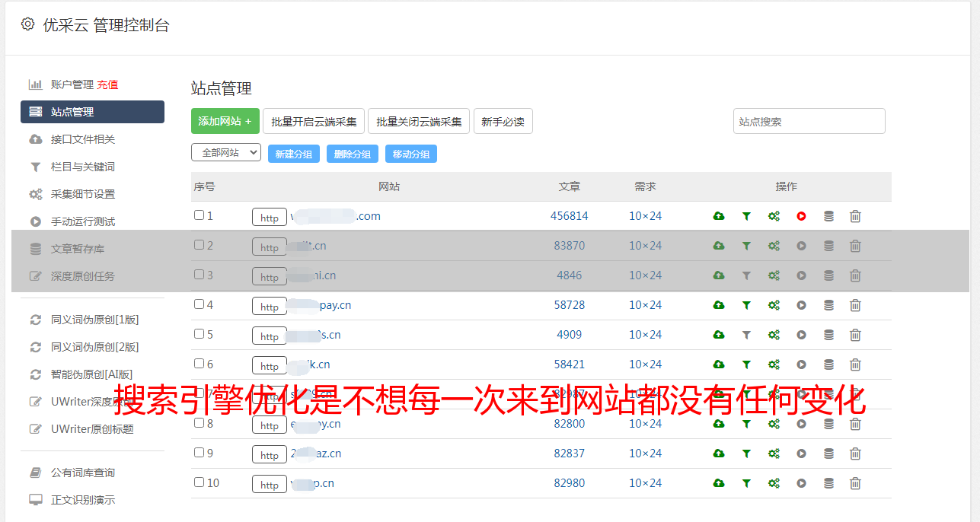Click the red play icon in row 1

801,216
